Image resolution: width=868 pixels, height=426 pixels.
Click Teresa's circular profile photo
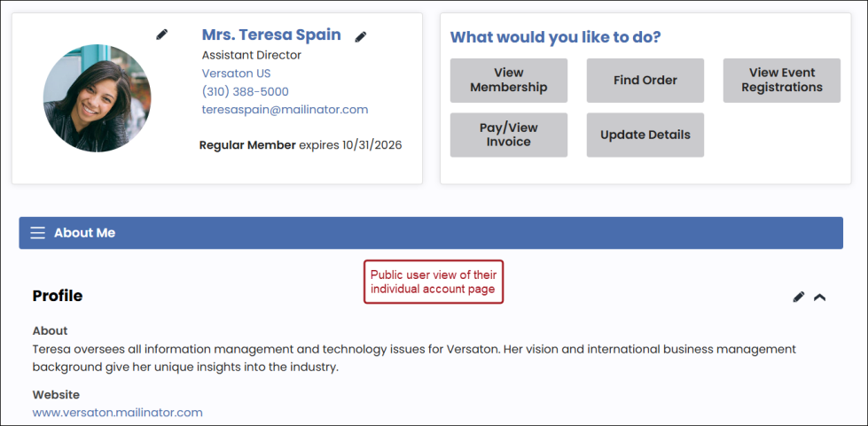tap(97, 98)
